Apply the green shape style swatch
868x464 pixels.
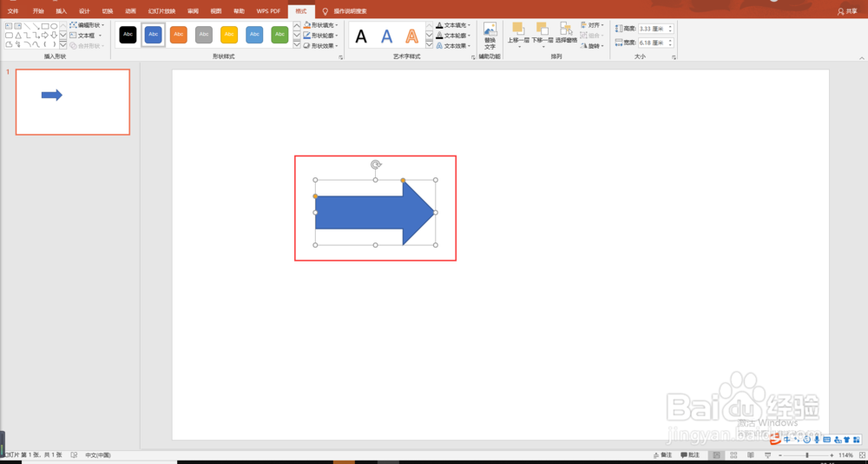point(279,35)
